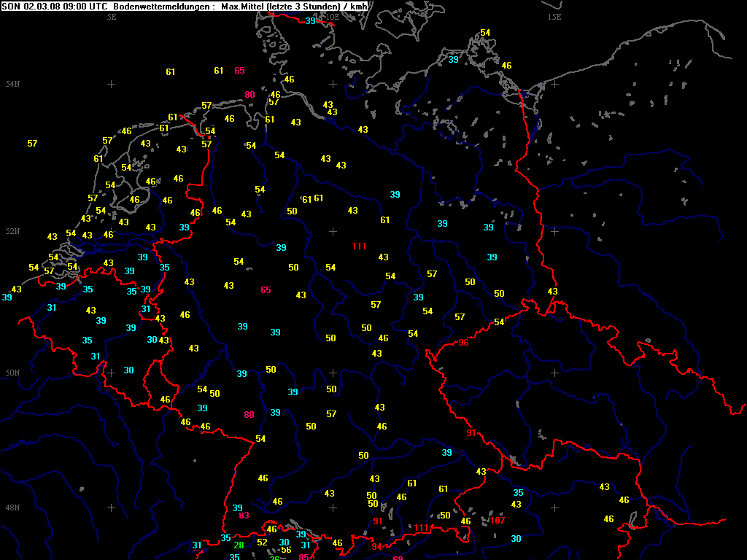
Task: Select the 10E longitude label
Action: click(x=332, y=15)
